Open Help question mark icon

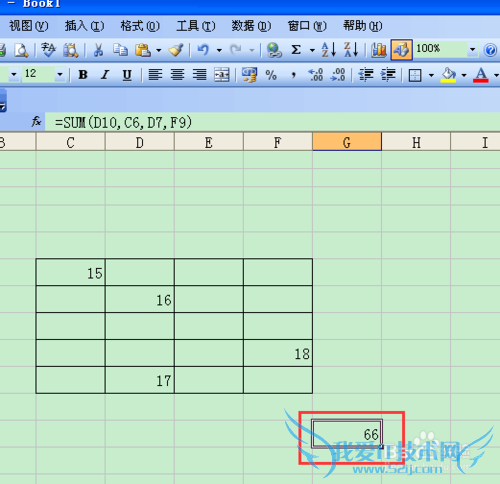(x=490, y=50)
